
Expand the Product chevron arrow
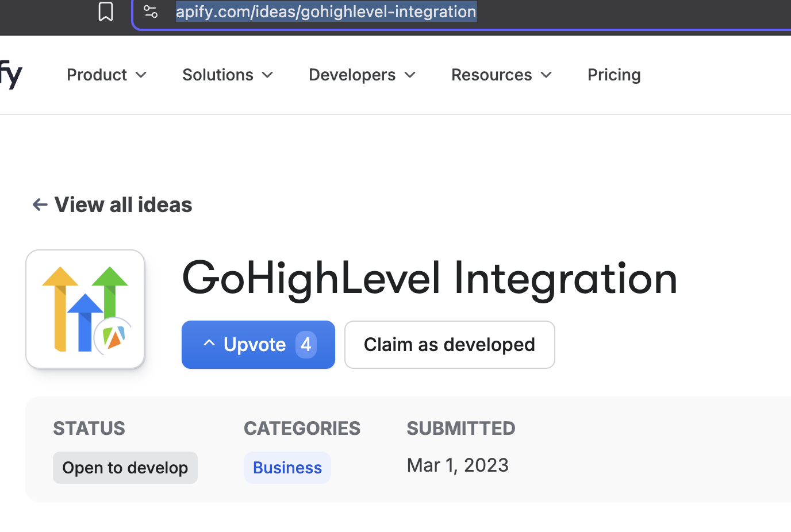(x=141, y=75)
